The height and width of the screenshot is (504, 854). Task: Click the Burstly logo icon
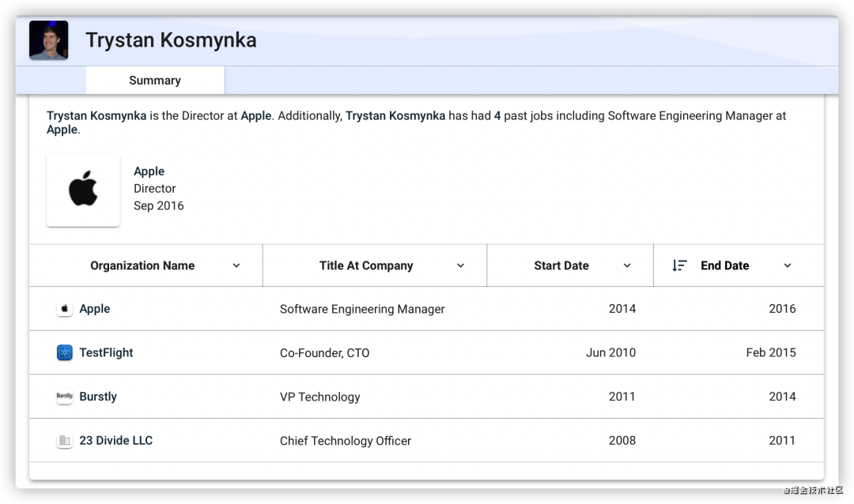tap(65, 397)
